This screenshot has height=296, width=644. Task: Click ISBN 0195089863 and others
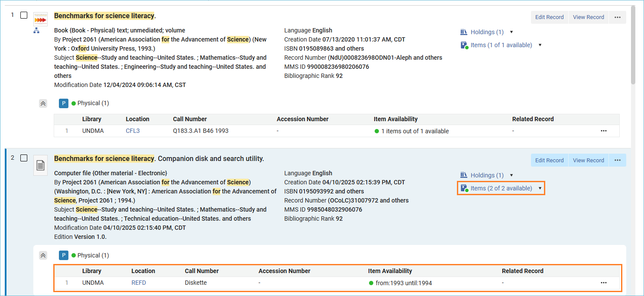[x=324, y=48]
